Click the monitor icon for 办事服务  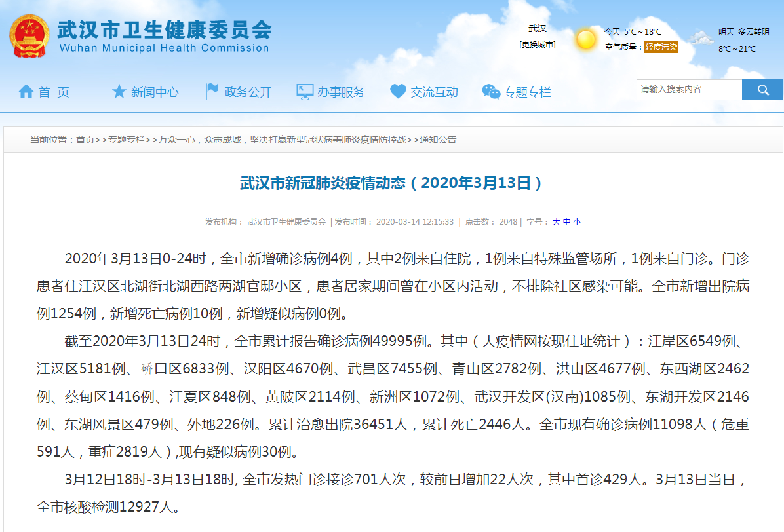[305, 92]
